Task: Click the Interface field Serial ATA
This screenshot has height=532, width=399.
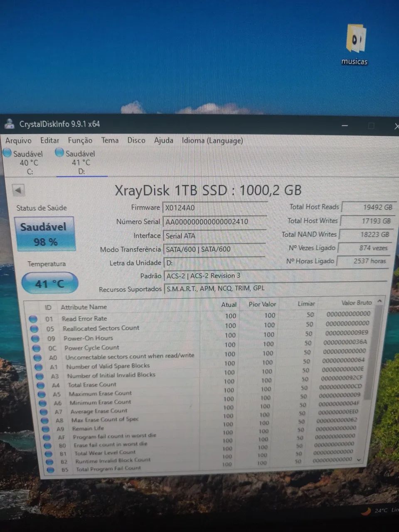Action: coord(214,236)
